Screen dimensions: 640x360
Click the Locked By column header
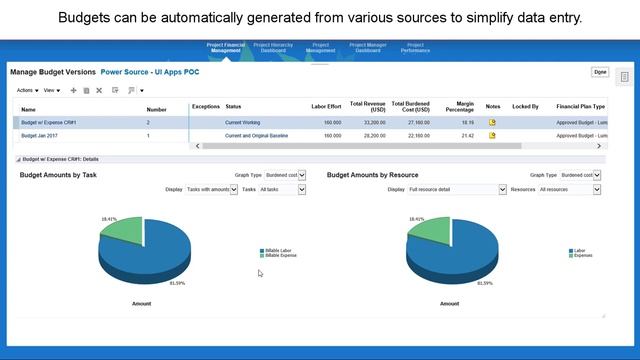point(525,107)
